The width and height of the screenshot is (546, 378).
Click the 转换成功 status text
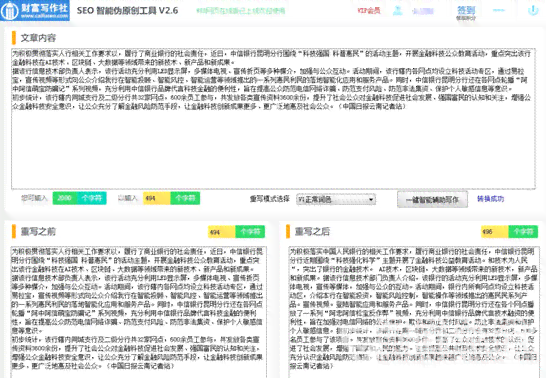(x=490, y=199)
